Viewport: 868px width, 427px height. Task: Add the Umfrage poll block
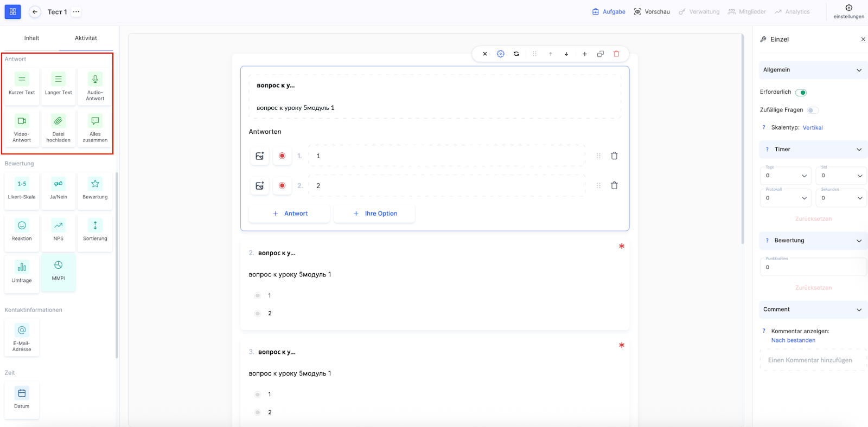pos(22,274)
